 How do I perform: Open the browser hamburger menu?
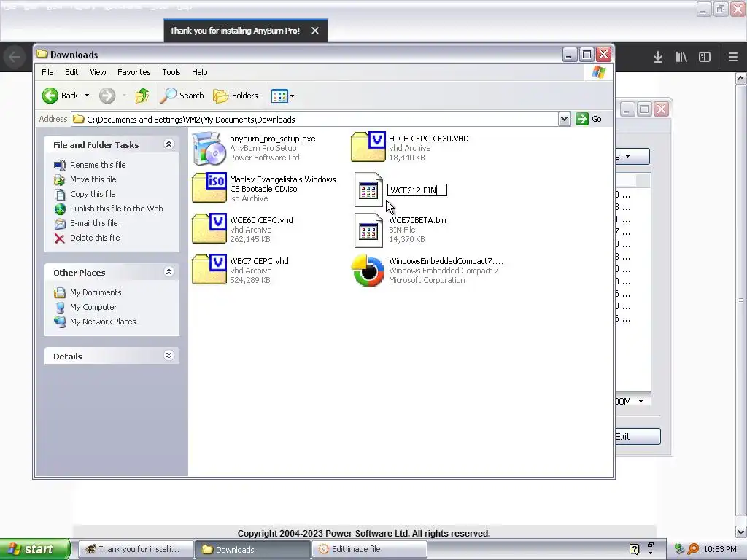coord(733,57)
